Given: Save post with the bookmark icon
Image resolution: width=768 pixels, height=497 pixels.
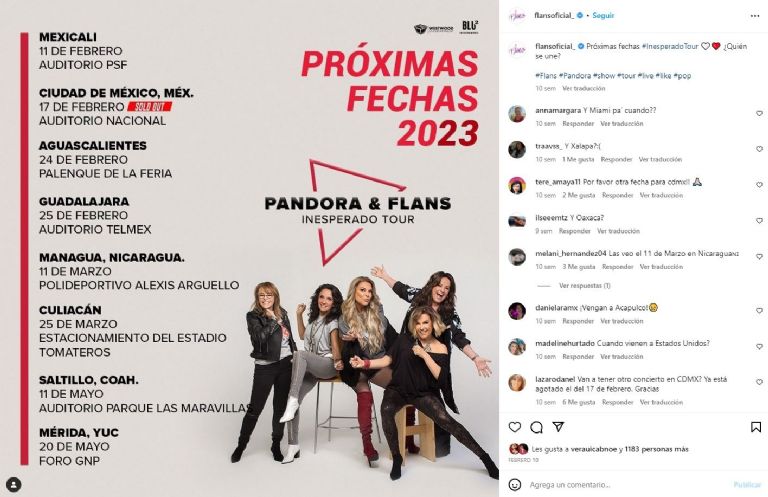Looking at the screenshot, I should coord(756,427).
